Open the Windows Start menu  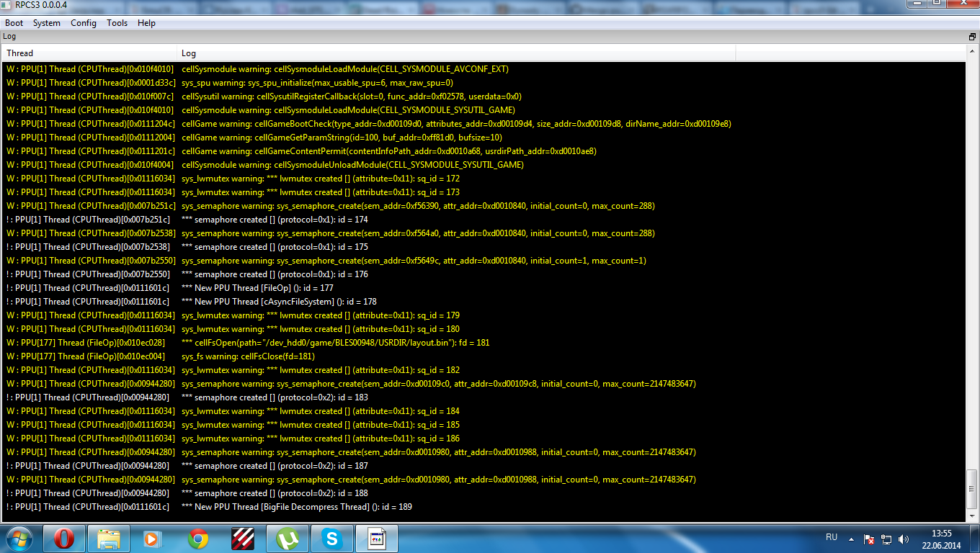click(18, 538)
